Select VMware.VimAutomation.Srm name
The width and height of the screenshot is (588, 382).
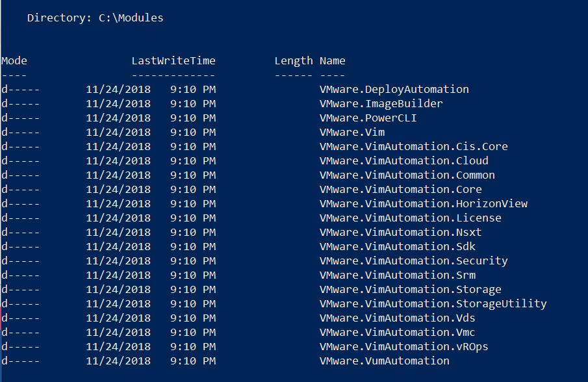(398, 275)
